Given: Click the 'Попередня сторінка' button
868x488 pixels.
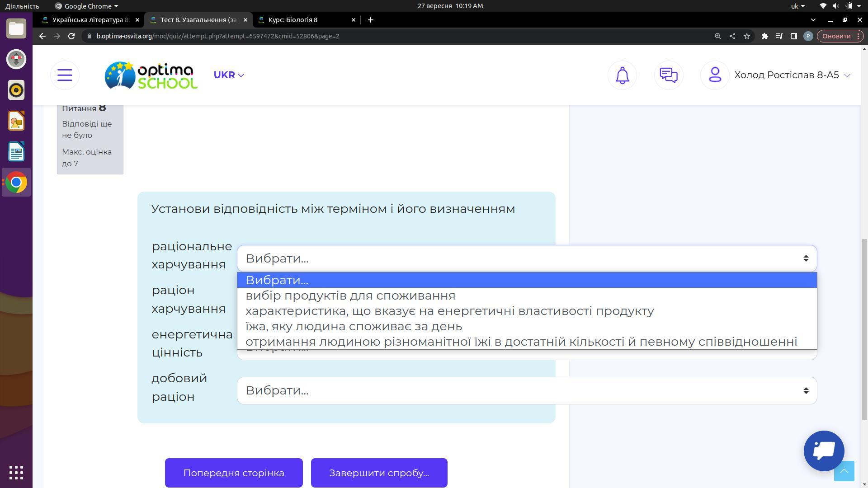Looking at the screenshot, I should point(234,473).
